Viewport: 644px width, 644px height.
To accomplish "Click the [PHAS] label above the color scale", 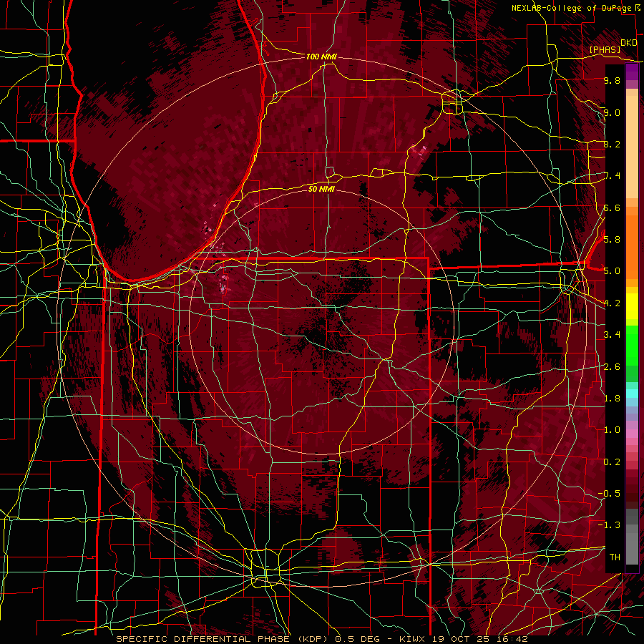I will click(605, 49).
